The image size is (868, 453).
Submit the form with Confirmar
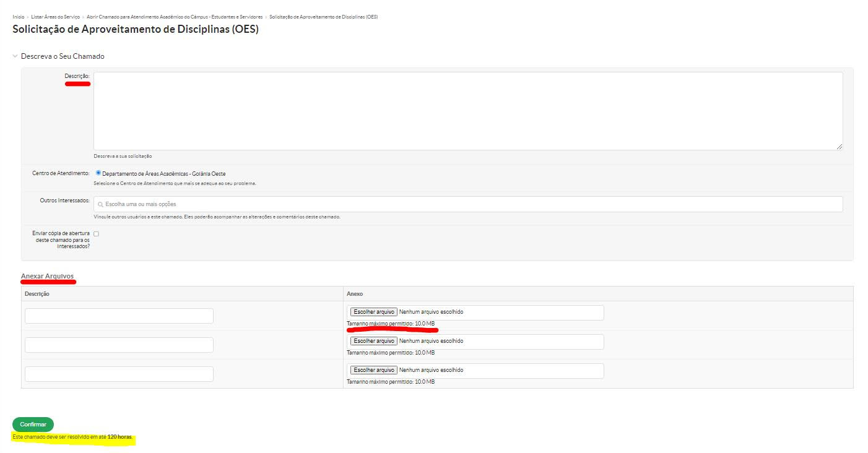tap(33, 425)
